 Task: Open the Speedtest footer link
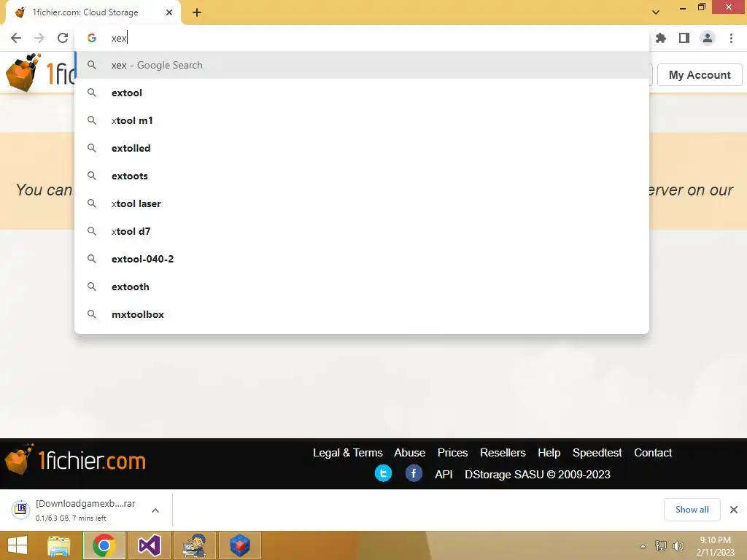pyautogui.click(x=597, y=452)
